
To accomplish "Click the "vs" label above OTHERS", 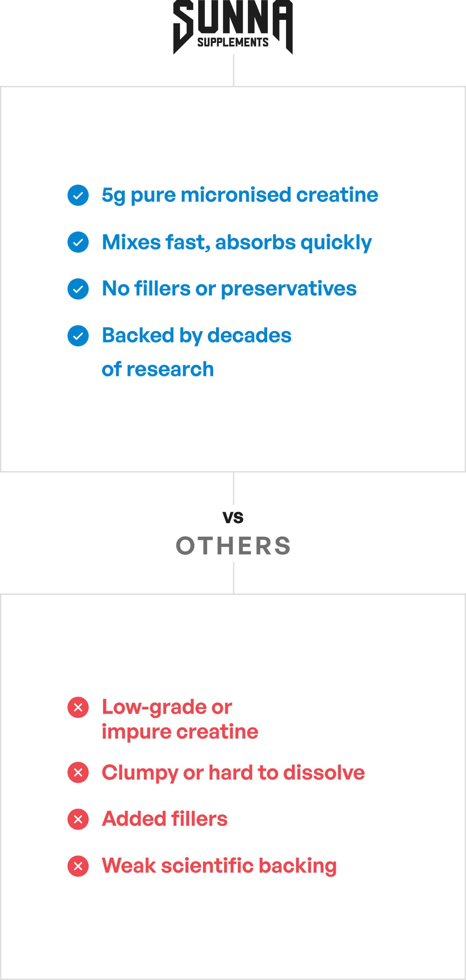I will click(233, 517).
